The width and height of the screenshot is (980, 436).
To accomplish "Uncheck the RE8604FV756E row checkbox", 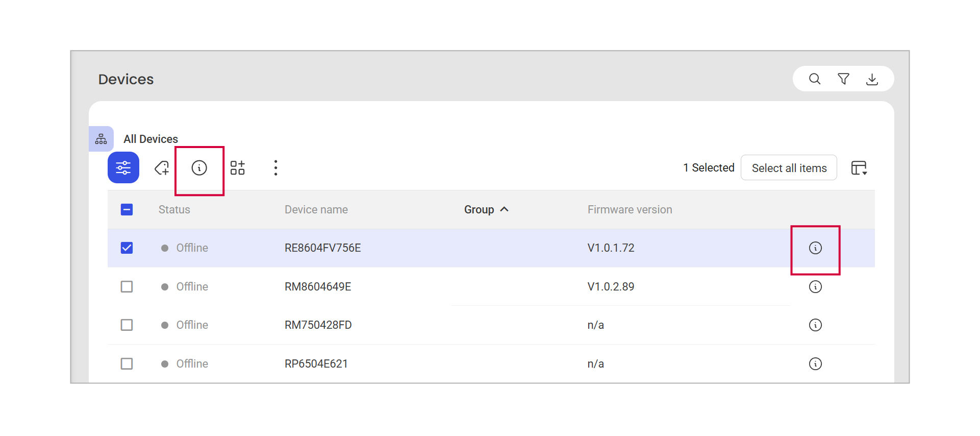I will click(x=127, y=248).
